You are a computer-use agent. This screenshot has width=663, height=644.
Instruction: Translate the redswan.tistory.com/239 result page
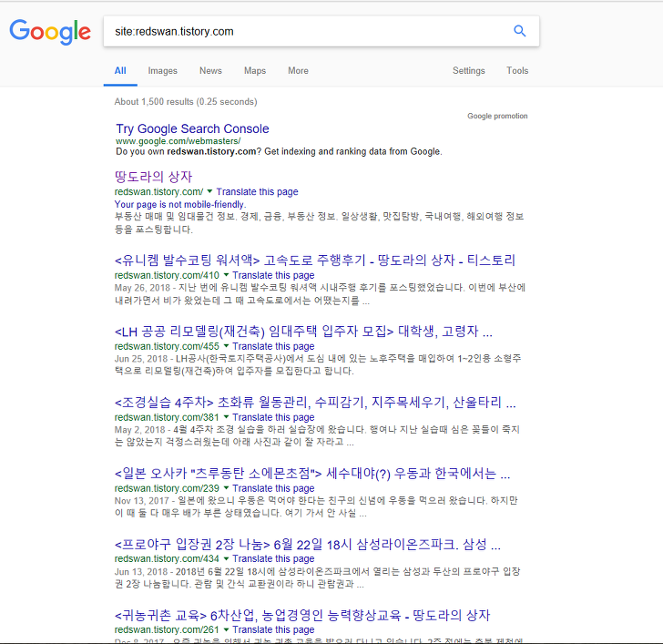click(273, 488)
